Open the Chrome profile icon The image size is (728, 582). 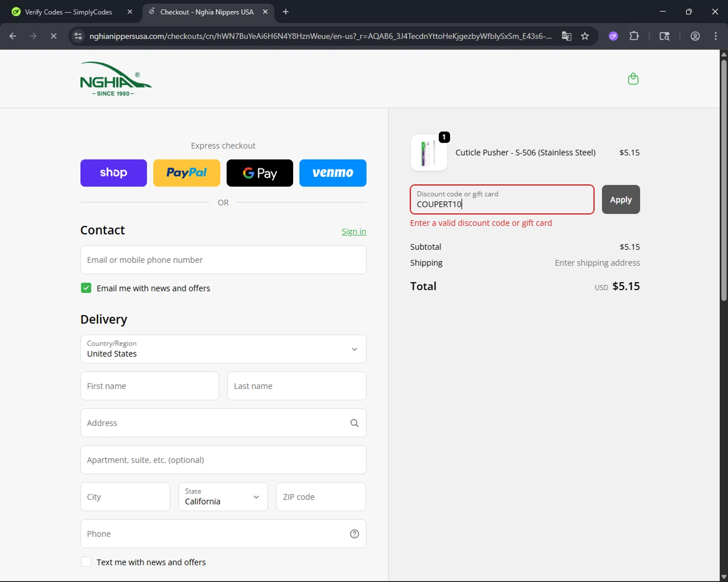click(695, 36)
